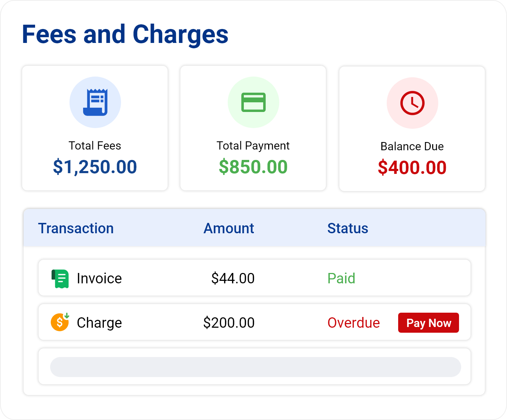Image resolution: width=507 pixels, height=420 pixels.
Task: Click the orange dollar Charge icon
Action: tap(60, 322)
